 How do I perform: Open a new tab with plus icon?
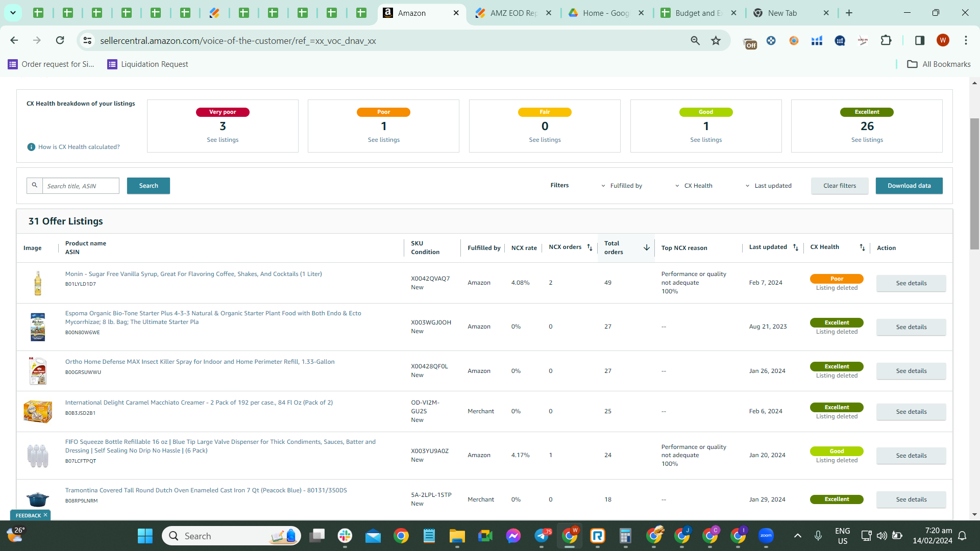click(849, 13)
